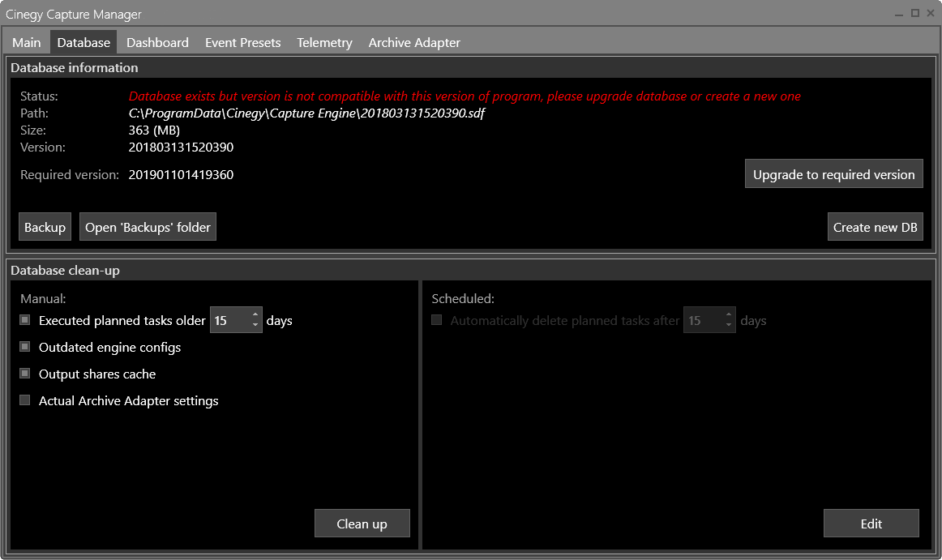Viewport: 942px width, 560px height.
Task: Toggle Output shares cache checkbox
Action: (25, 374)
